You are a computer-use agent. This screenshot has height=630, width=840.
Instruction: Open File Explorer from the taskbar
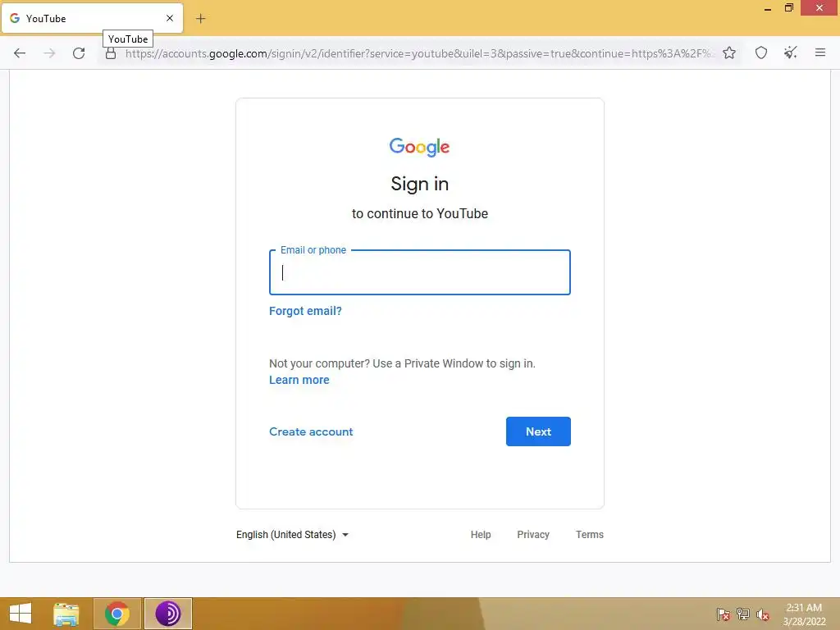point(66,614)
